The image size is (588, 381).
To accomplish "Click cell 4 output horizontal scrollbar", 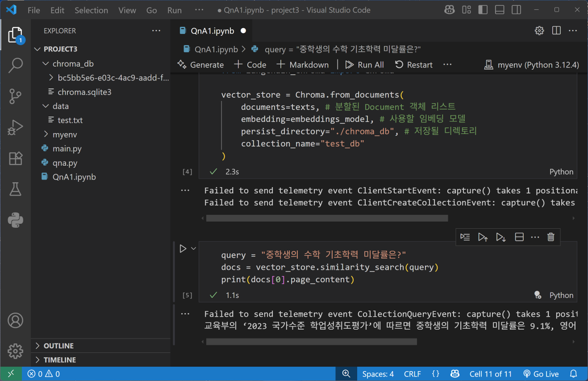I will click(x=327, y=218).
